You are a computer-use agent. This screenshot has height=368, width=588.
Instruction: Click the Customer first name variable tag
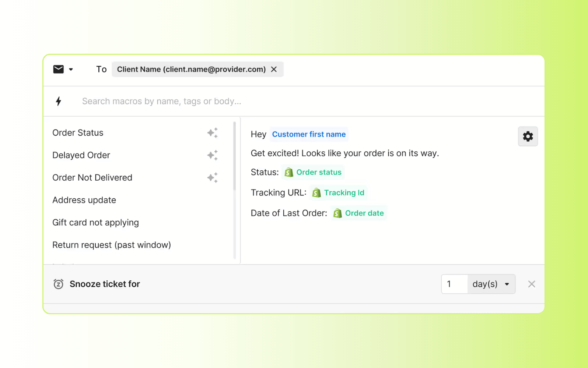click(x=309, y=134)
